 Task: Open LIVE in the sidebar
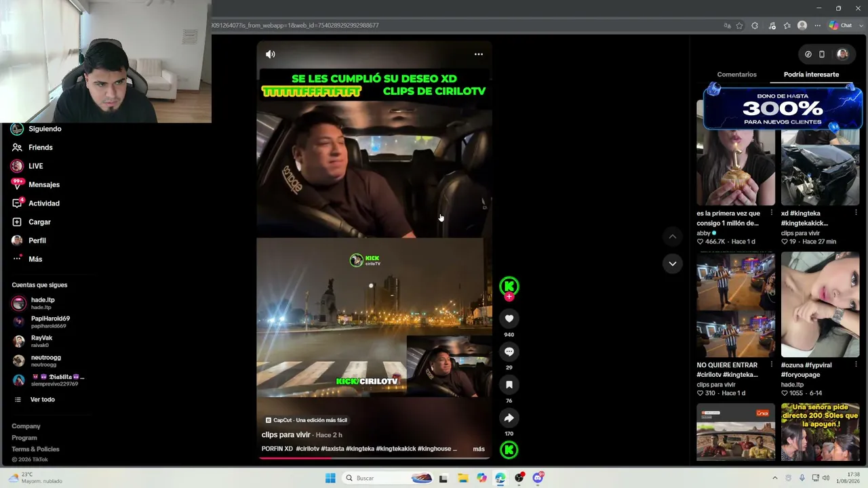[35, 166]
